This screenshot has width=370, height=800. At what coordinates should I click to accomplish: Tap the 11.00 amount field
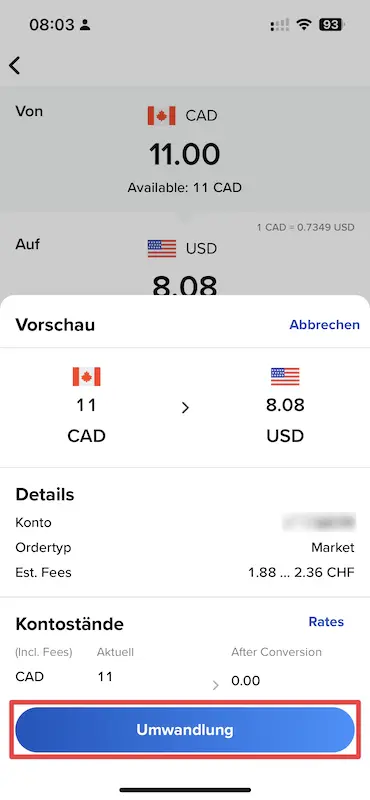185,154
